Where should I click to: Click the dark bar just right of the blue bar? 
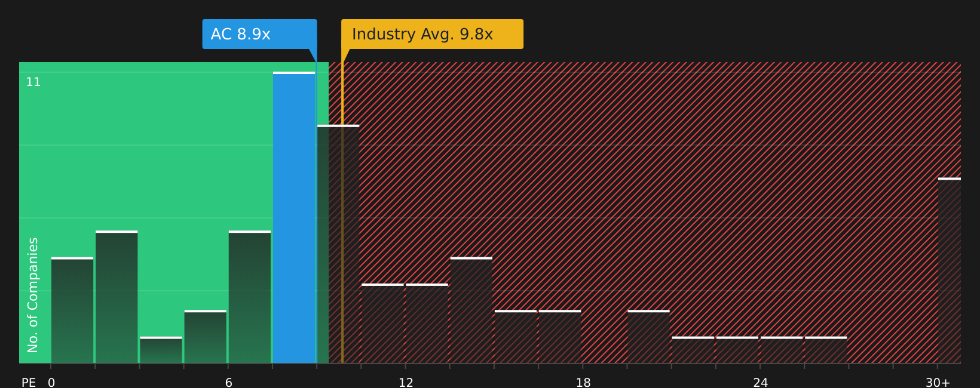[338, 244]
